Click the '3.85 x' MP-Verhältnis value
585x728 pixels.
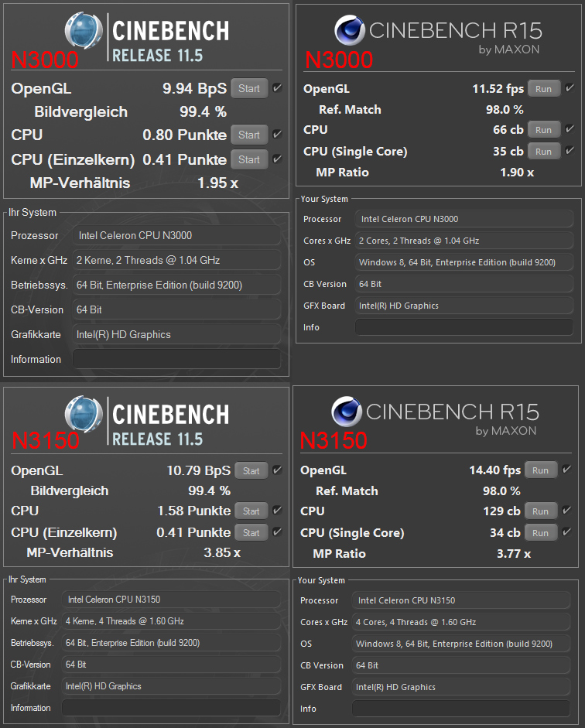coord(222,552)
